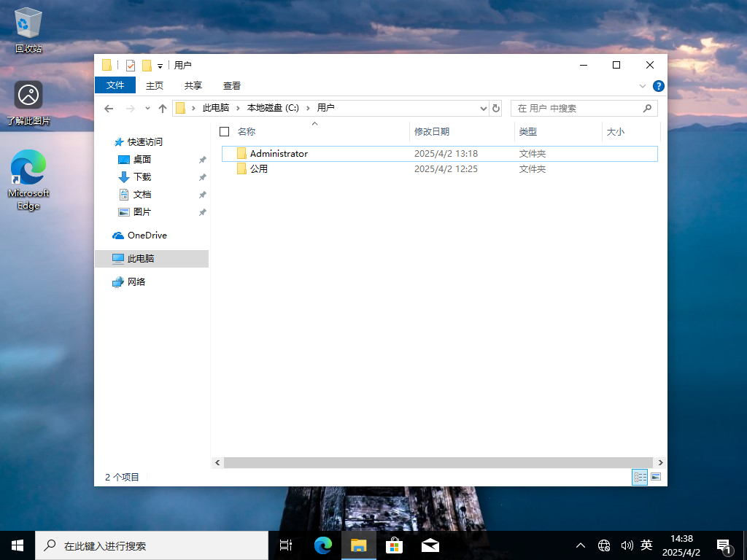Viewport: 747px width, 560px height.
Task: Click the File Explorer taskbar icon
Action: pyautogui.click(x=359, y=545)
